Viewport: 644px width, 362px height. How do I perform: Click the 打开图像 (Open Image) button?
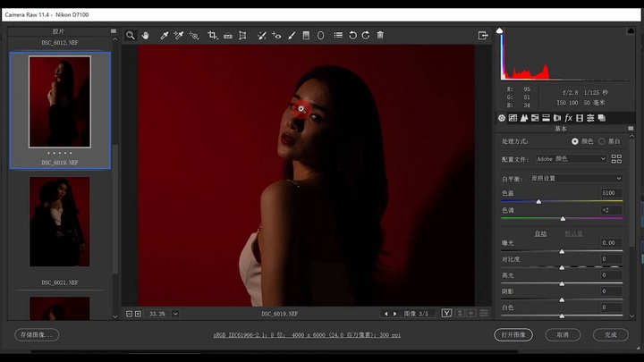513,334
